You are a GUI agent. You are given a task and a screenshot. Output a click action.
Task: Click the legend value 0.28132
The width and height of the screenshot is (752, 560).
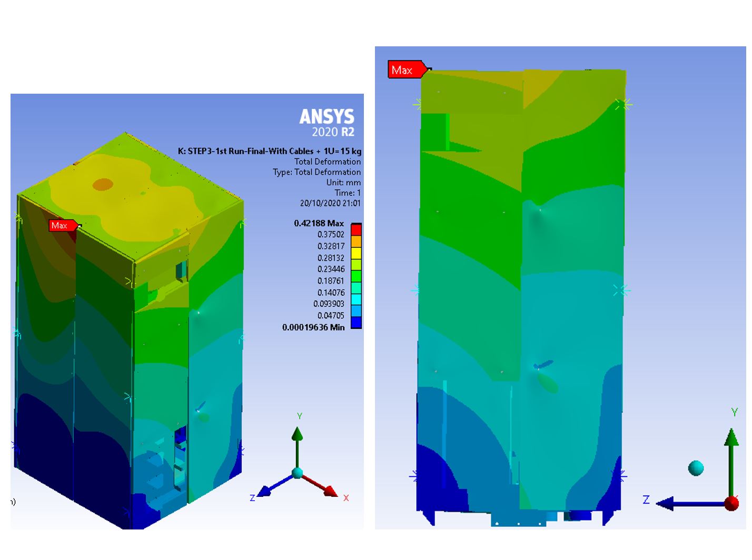[331, 258]
